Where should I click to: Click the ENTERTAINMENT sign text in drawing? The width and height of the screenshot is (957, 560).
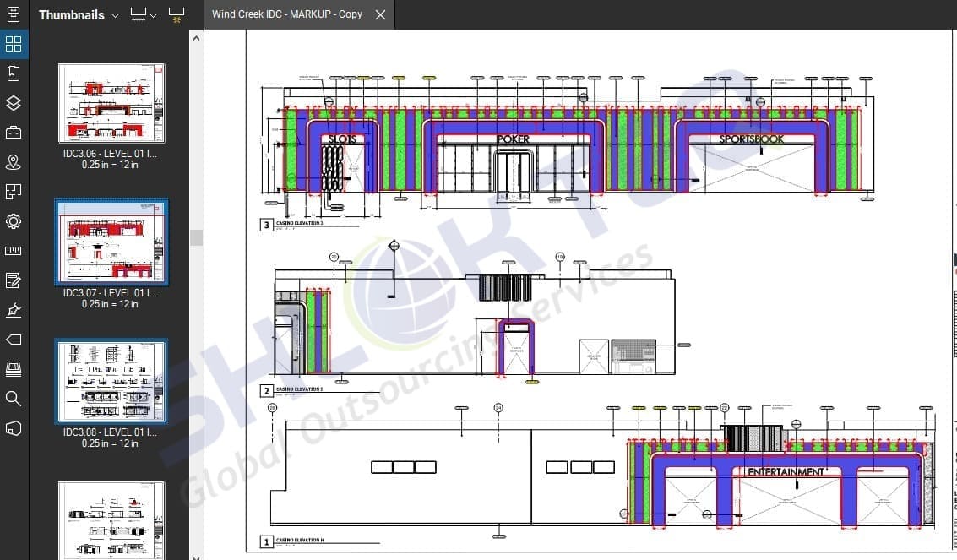(x=786, y=471)
